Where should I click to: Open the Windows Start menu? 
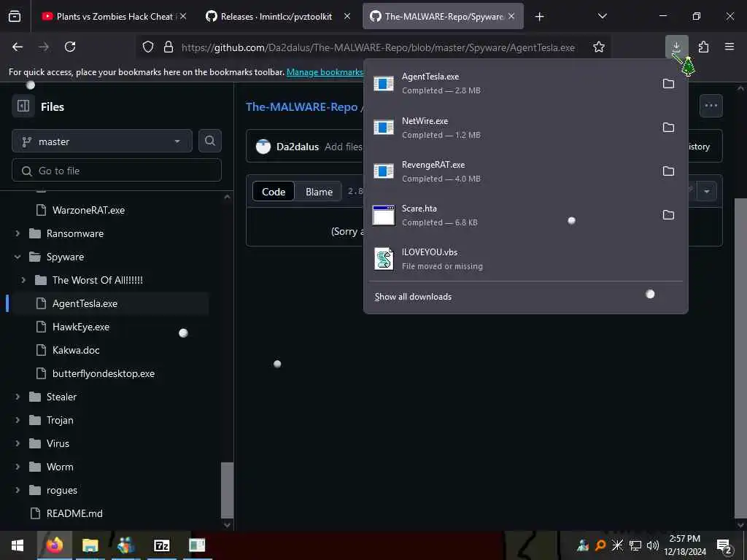coord(18,545)
